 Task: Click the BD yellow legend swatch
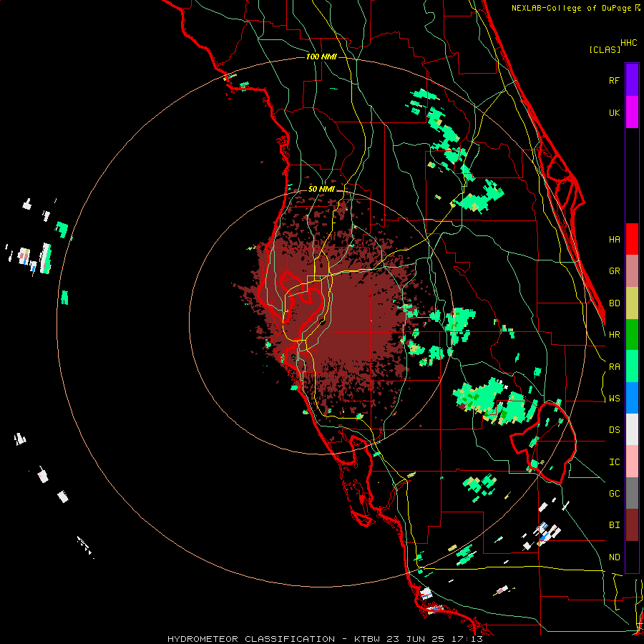point(632,303)
